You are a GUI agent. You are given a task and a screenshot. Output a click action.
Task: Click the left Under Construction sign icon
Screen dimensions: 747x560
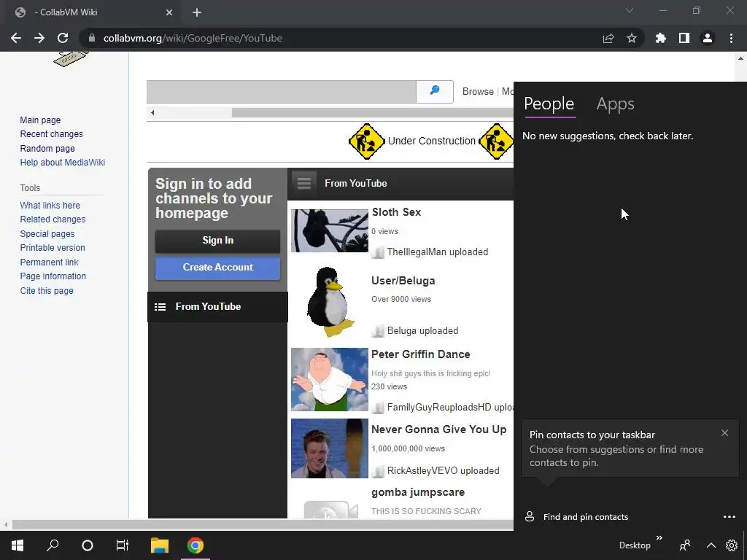pyautogui.click(x=366, y=141)
